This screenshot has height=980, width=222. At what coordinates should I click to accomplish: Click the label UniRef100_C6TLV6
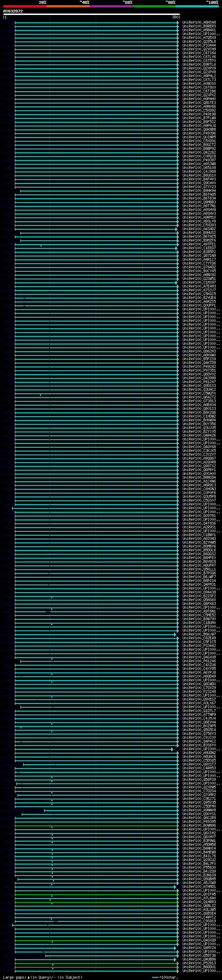[x=199, y=57]
